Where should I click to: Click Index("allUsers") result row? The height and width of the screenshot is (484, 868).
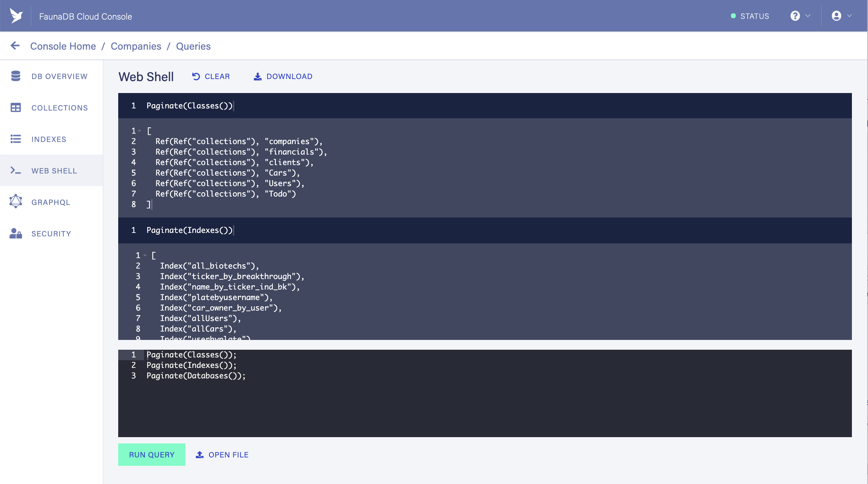click(x=200, y=318)
